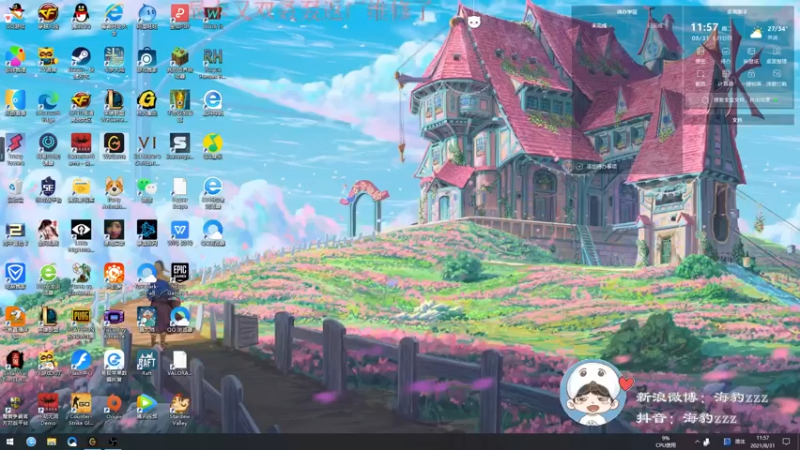The width and height of the screenshot is (800, 450).
Task: Open the 截图 screenshot tool
Action: (x=701, y=78)
